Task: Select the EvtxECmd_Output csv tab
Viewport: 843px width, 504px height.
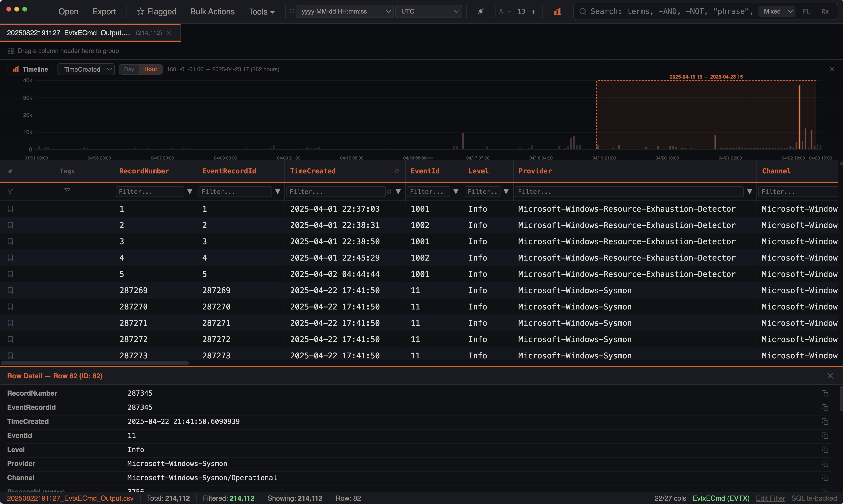Action: pyautogui.click(x=68, y=33)
